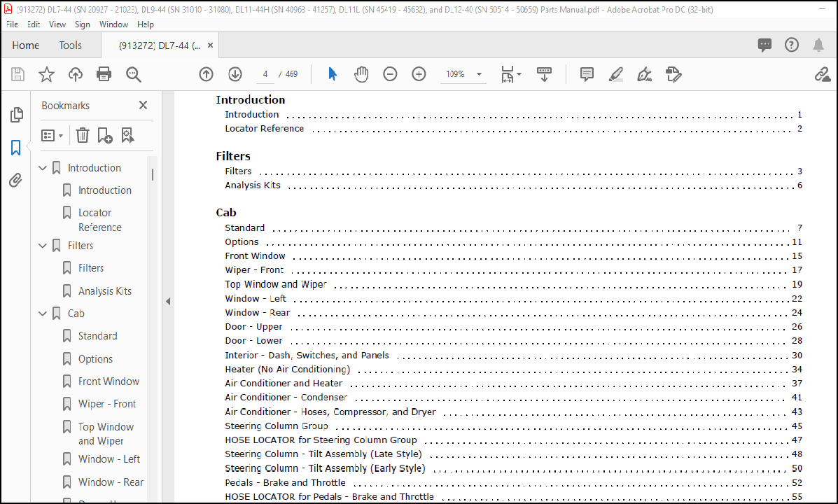Click the find current bookmark icon
Viewport: 838px width, 504px height.
click(x=127, y=135)
